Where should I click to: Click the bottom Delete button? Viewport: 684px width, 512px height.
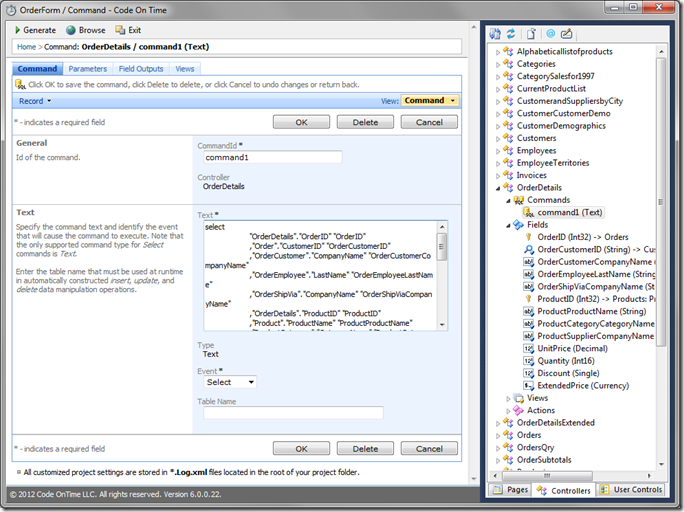click(x=365, y=448)
